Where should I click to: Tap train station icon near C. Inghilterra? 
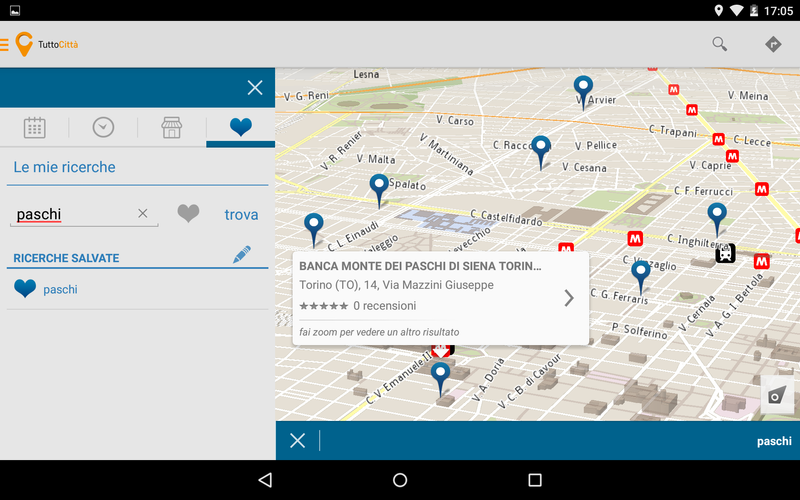coord(725,253)
